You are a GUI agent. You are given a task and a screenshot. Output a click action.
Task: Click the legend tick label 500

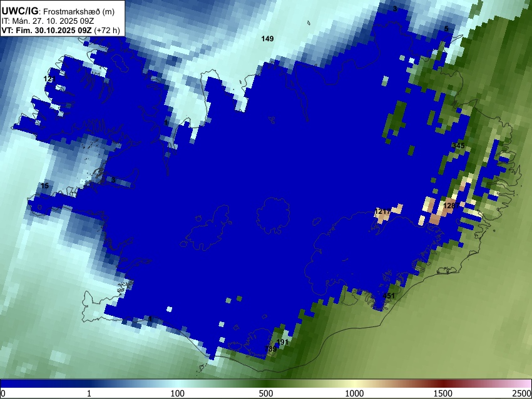(x=266, y=393)
